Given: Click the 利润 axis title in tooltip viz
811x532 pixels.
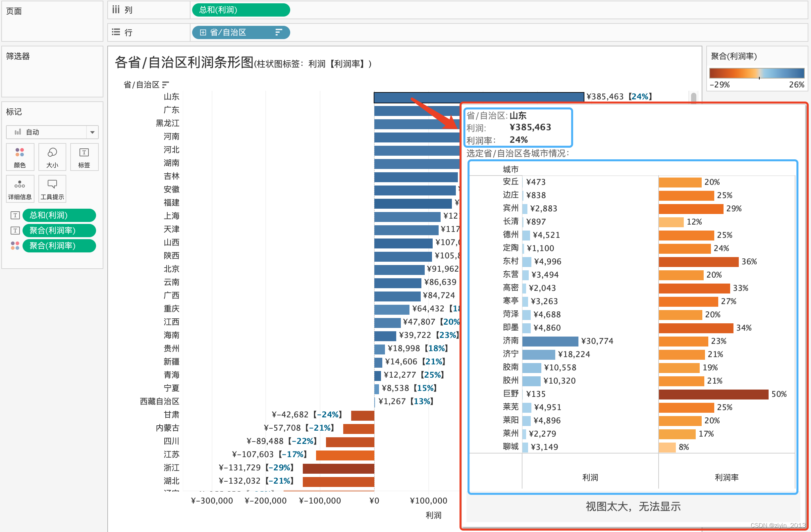Looking at the screenshot, I should (590, 477).
